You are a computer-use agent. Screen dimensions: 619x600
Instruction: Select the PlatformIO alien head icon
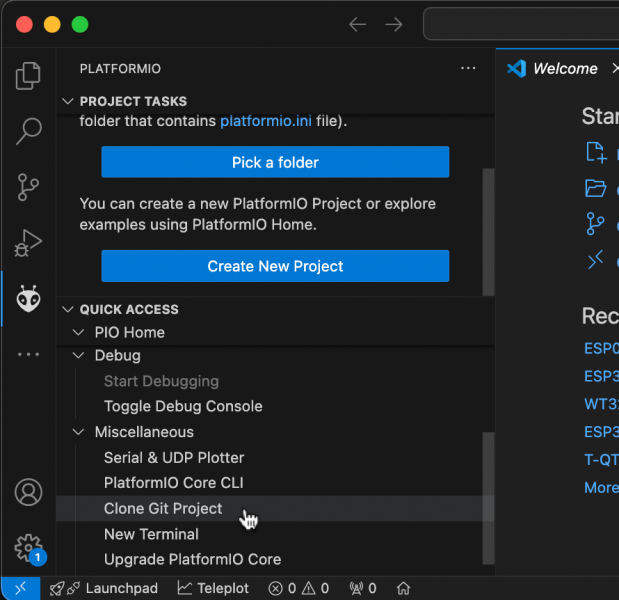tap(28, 298)
